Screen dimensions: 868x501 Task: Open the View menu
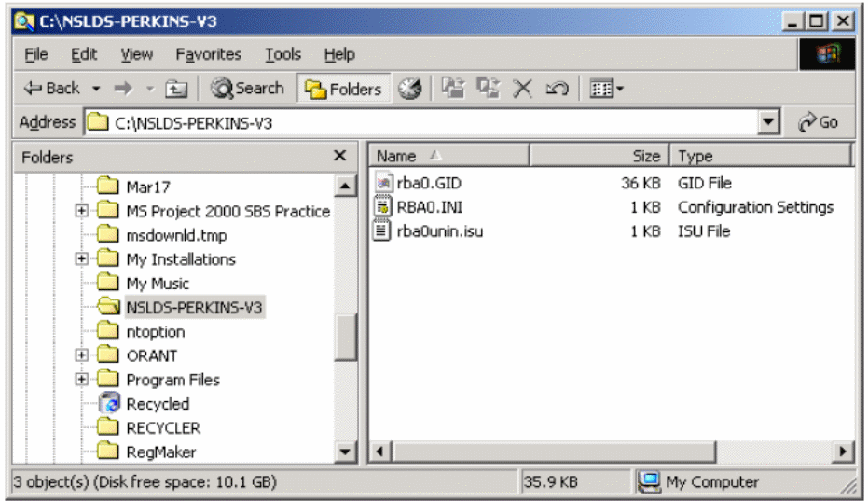pyautogui.click(x=137, y=54)
